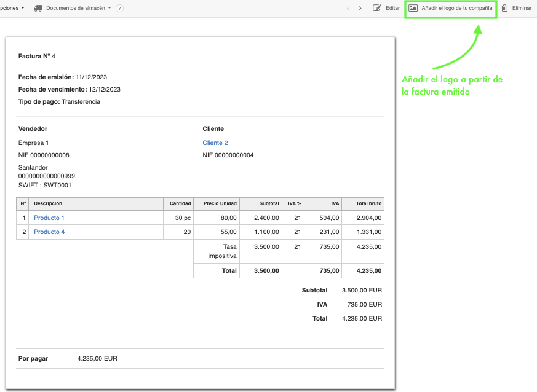Open the help question mark icon
The width and height of the screenshot is (537, 392).
[119, 9]
